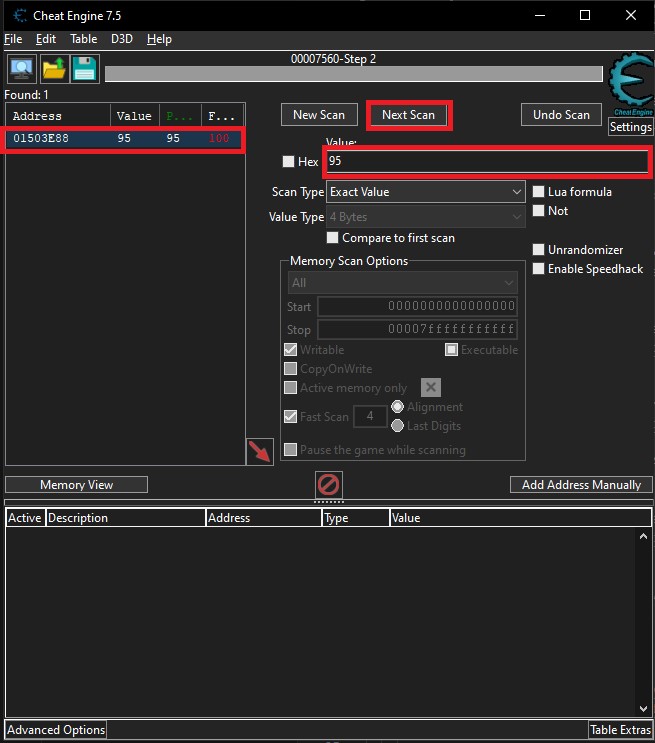Toggle Compare to first scan checkbox

(x=333, y=238)
